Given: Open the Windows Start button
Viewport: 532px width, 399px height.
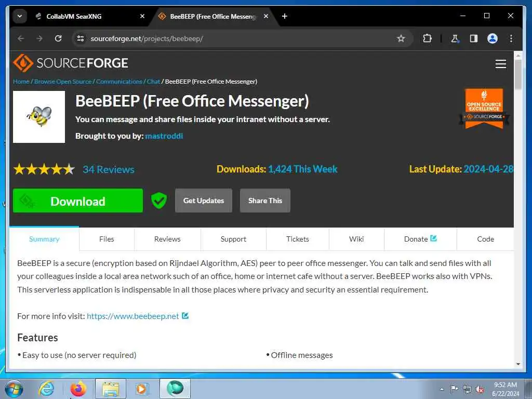Looking at the screenshot, I should click(x=14, y=389).
